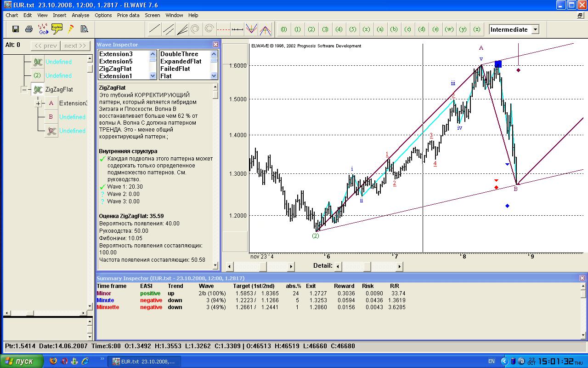The width and height of the screenshot is (588, 368).
Task: Select the upward pitchfork A tool
Action: click(x=265, y=29)
